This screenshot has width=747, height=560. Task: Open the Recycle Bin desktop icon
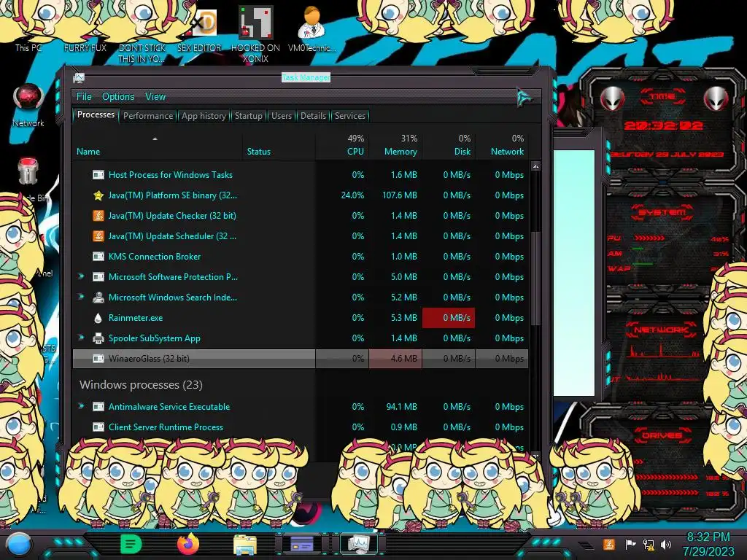(x=28, y=179)
